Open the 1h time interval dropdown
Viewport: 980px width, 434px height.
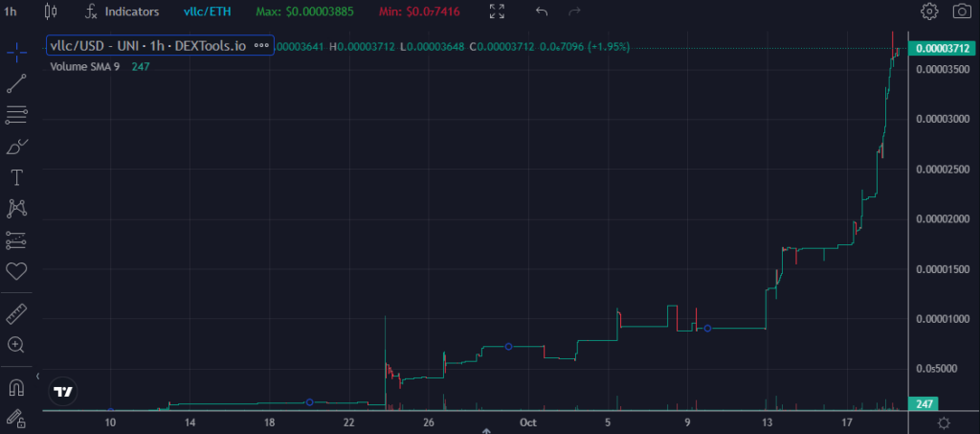(x=11, y=11)
